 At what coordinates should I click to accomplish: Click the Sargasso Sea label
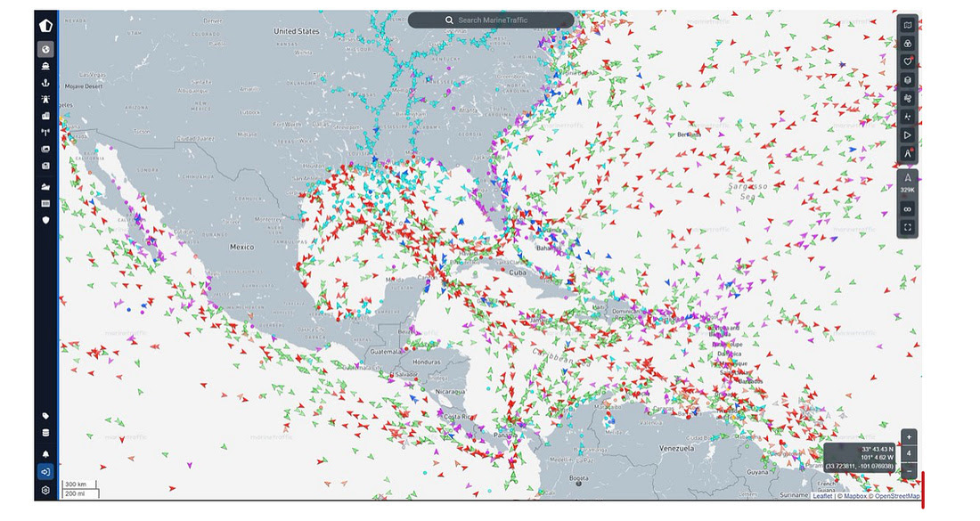click(x=747, y=191)
